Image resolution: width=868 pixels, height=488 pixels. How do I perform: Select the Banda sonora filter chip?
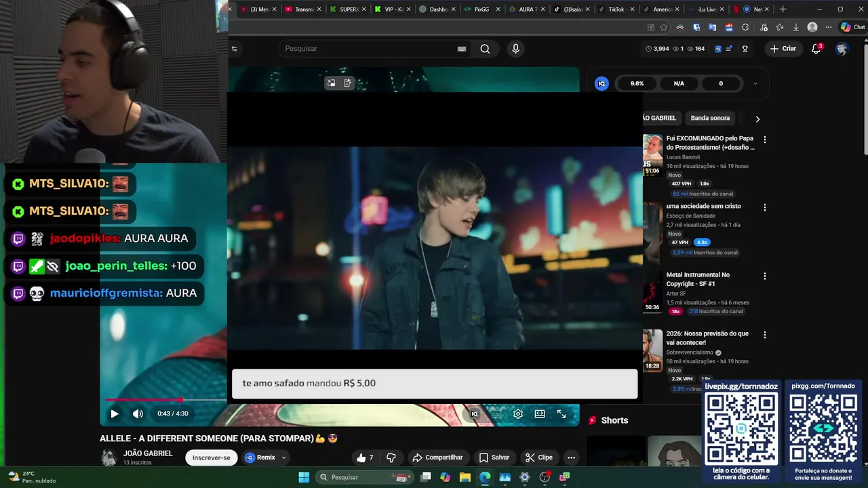[x=710, y=118]
